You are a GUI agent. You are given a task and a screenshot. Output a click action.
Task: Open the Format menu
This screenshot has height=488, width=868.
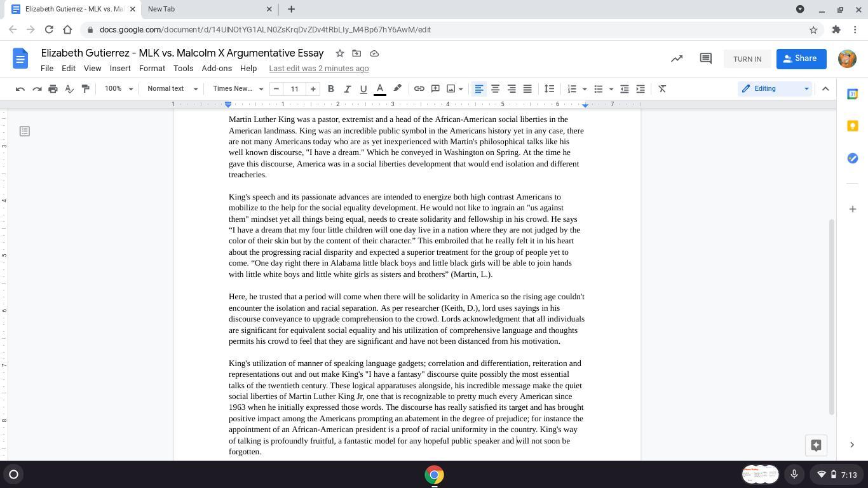152,69
